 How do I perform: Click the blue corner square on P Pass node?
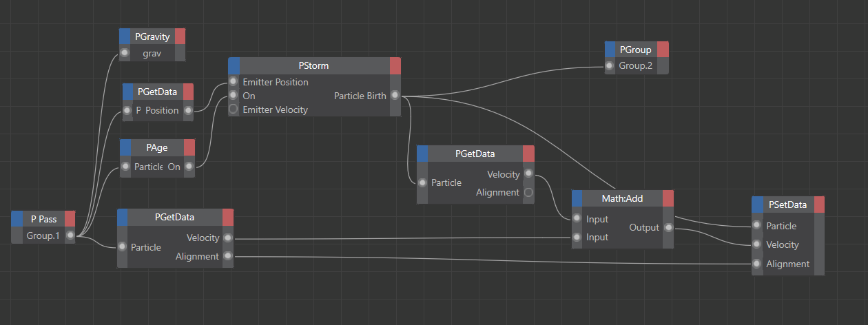[x=17, y=219]
